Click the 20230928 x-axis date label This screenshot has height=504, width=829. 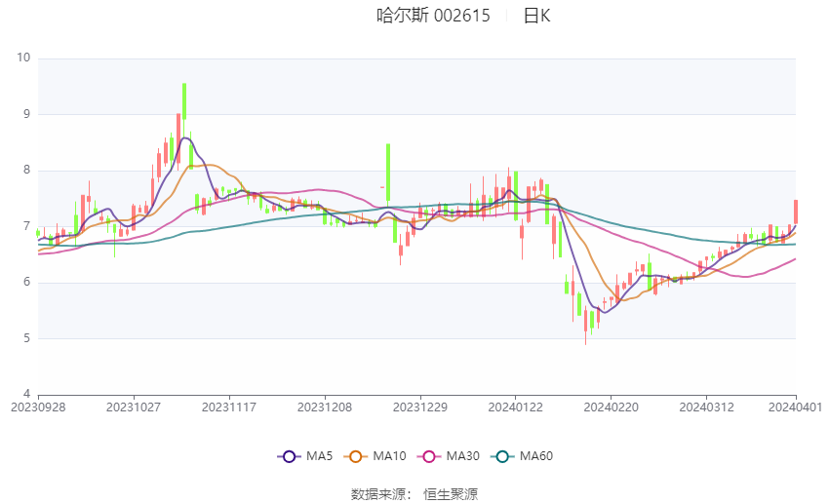(x=38, y=407)
